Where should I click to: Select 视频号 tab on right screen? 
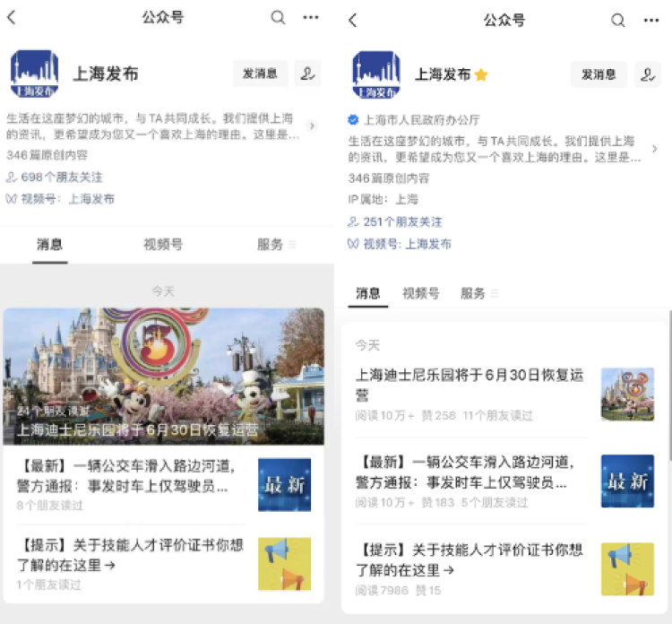pyautogui.click(x=420, y=293)
